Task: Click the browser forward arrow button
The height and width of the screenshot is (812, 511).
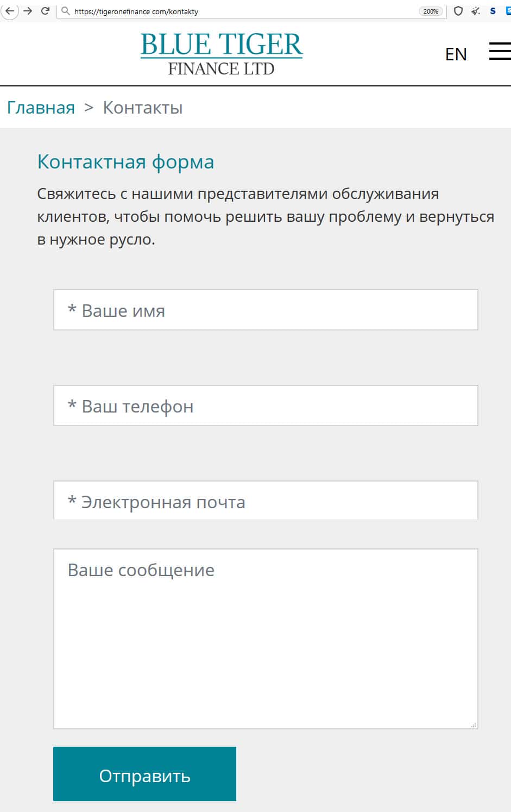Action: [x=28, y=11]
